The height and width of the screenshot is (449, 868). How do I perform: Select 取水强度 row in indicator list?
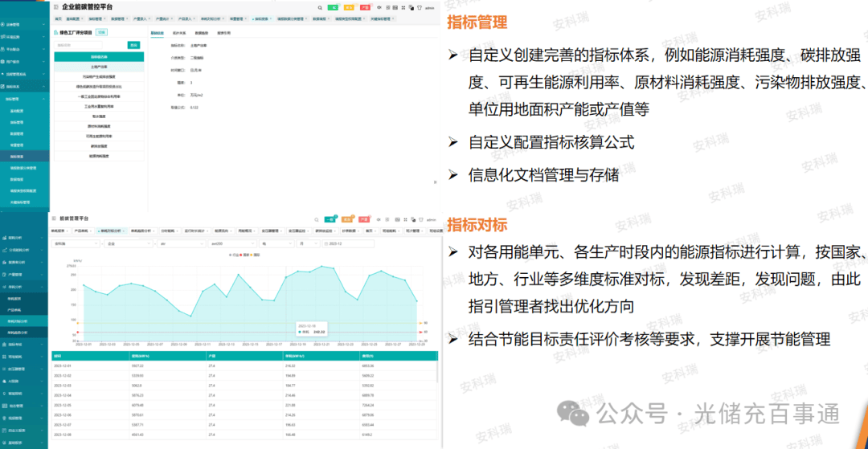click(99, 116)
